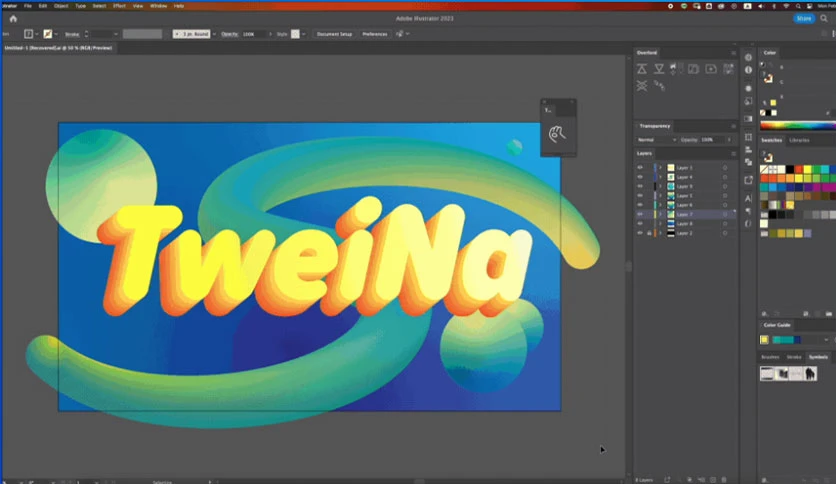Expand Layer 1 contents arrow
Viewport: 836px width, 484px height.
[x=660, y=168]
